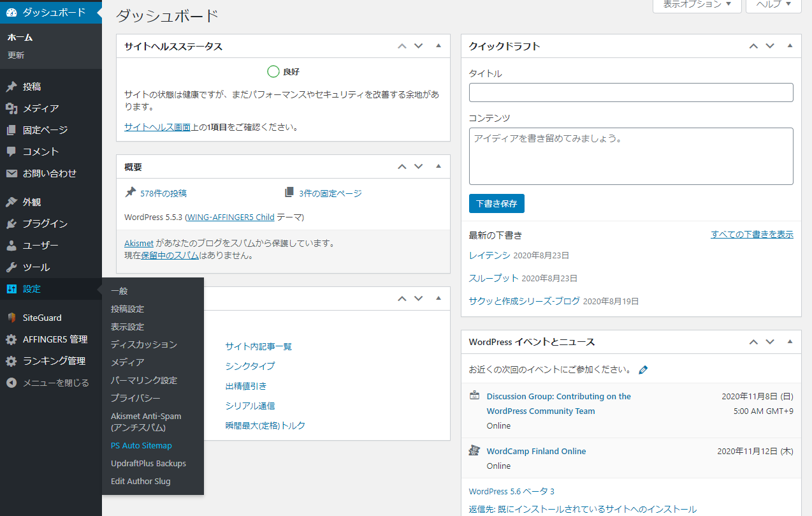This screenshot has height=516, width=812.
Task: Move クイックドラフト panel down with arrow
Action: click(770, 46)
